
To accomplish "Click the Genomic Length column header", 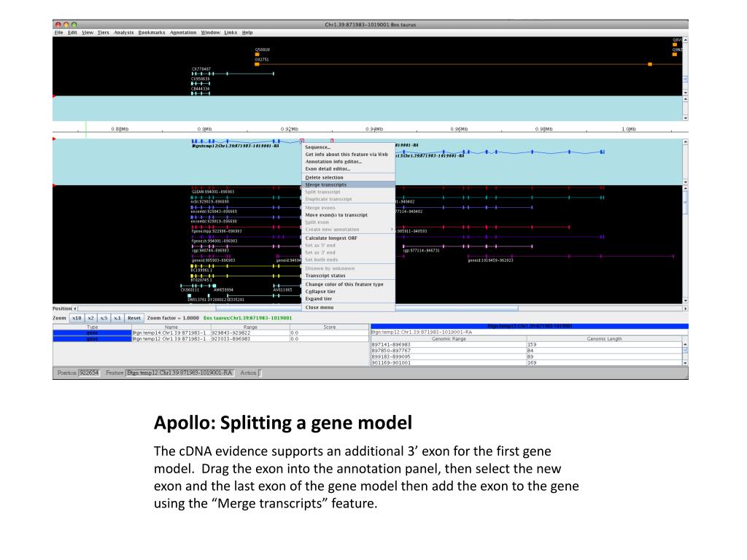I will tap(604, 338).
